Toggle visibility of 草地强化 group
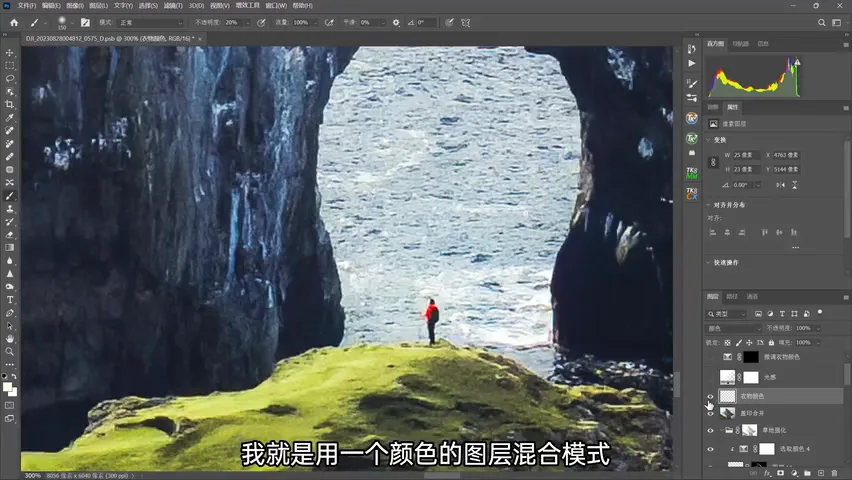Image resolution: width=852 pixels, height=480 pixels. pos(710,431)
